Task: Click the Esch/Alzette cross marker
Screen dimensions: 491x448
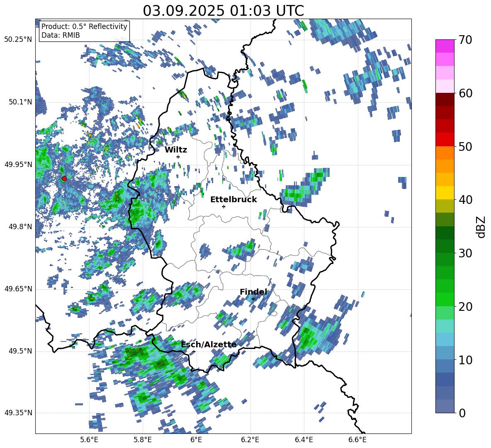Action: tap(194, 351)
